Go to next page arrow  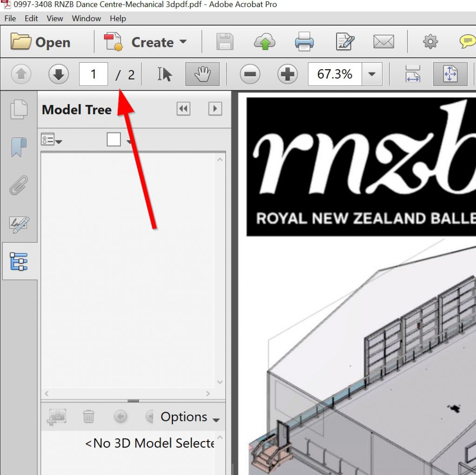coord(59,74)
